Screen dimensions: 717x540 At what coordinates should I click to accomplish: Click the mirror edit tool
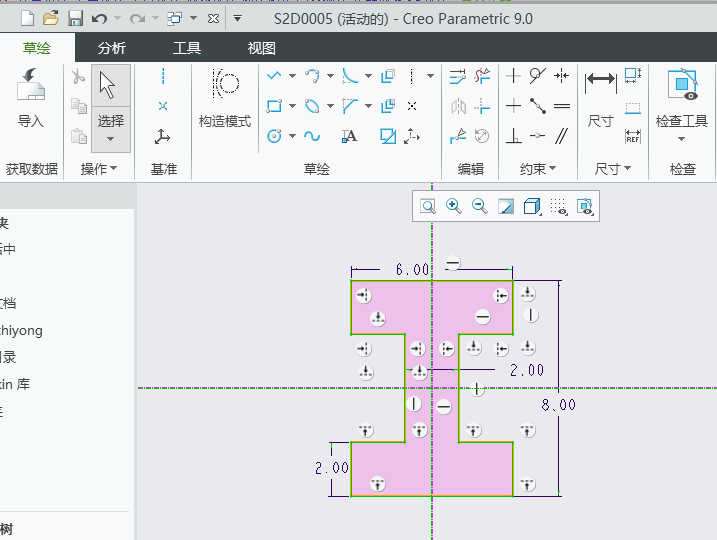point(458,107)
